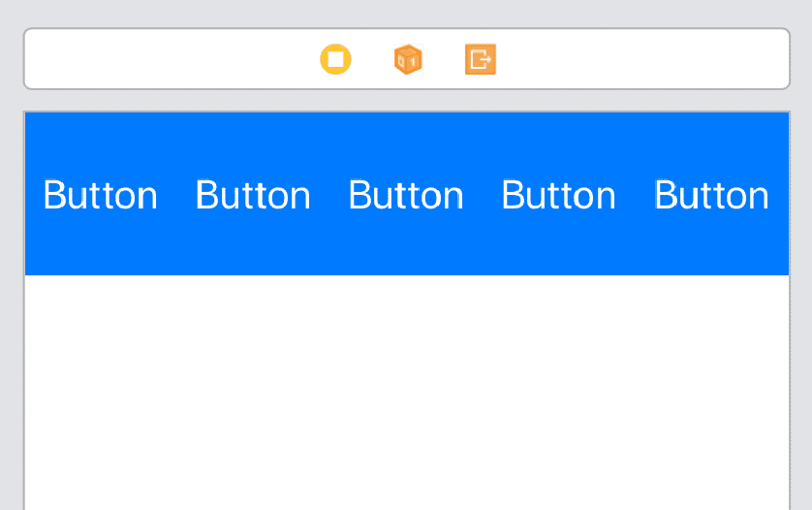This screenshot has height=510, width=812.
Task: Select the yellow View Controller icon
Action: 335,59
